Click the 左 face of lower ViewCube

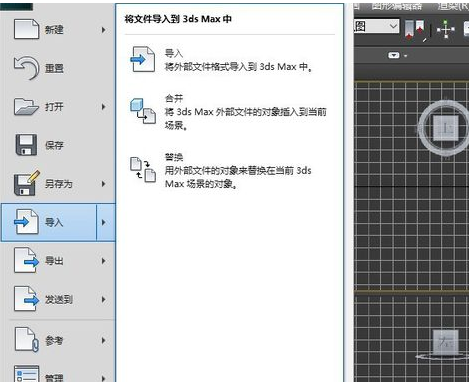pos(446,342)
